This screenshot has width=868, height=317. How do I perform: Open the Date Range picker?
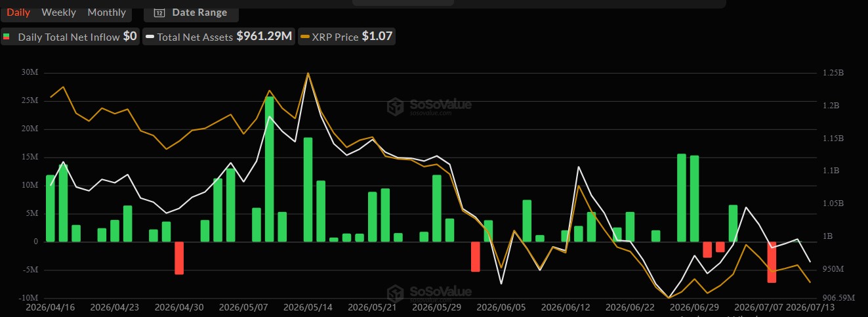click(x=190, y=12)
